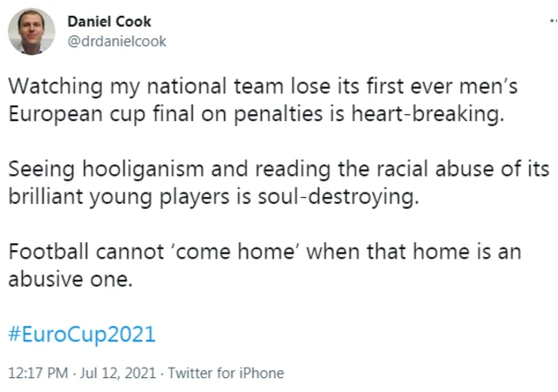Screen dimensions: 558x392
Task: Click the Jul 12, 2021 date
Action: (117, 373)
